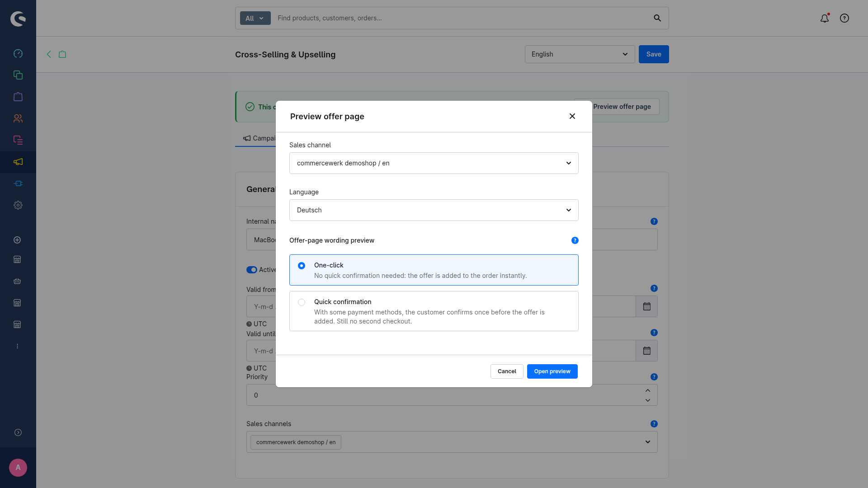
Task: Toggle the Active switch
Action: 252,270
